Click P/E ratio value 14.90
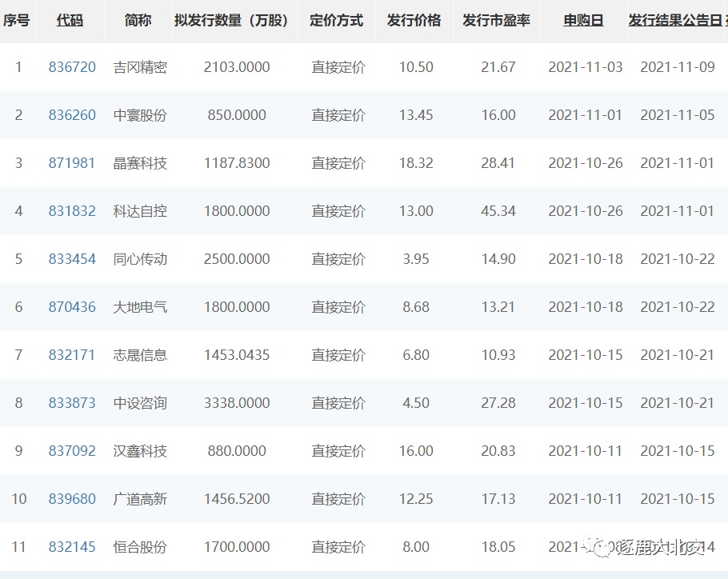The width and height of the screenshot is (728, 579). tap(498, 259)
